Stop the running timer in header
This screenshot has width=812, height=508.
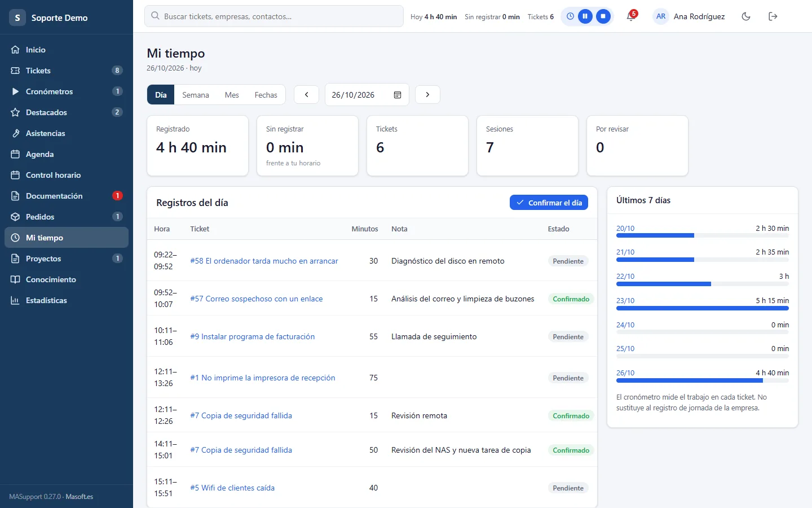603,16
